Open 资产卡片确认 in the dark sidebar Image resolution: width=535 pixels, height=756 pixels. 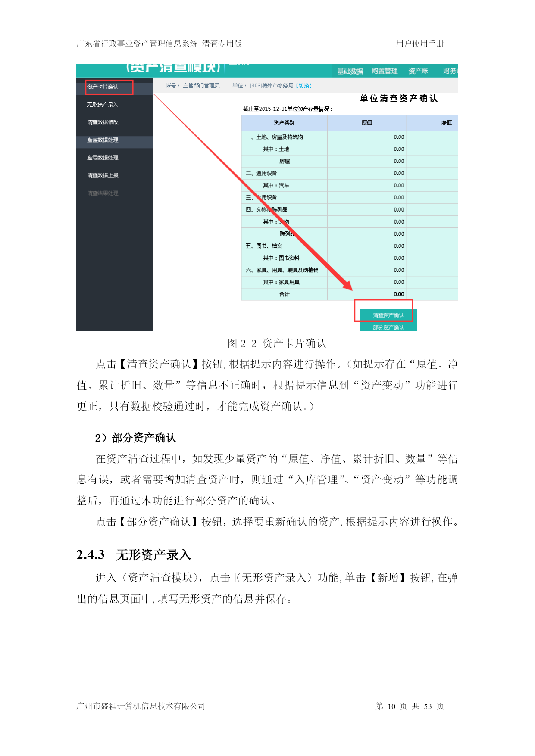tap(103, 87)
